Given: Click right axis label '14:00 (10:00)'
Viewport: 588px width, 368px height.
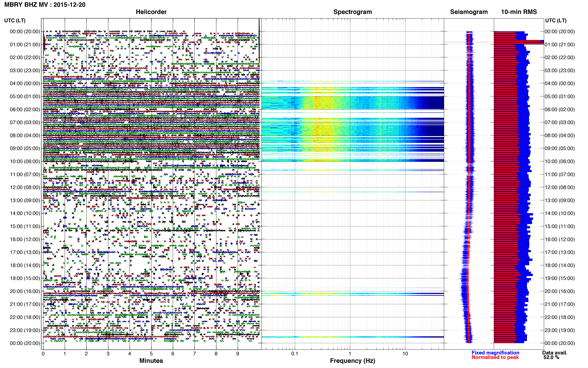Looking at the screenshot, I should point(560,213).
